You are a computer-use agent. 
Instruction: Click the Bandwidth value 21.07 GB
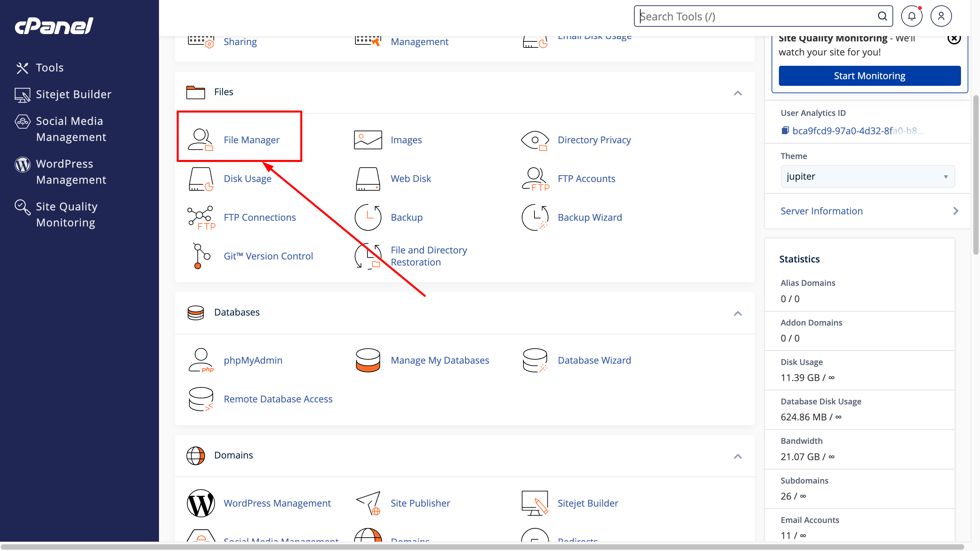coord(808,457)
